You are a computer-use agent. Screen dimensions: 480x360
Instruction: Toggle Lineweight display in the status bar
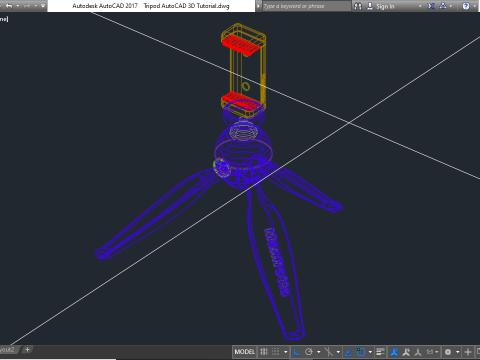click(x=380, y=352)
